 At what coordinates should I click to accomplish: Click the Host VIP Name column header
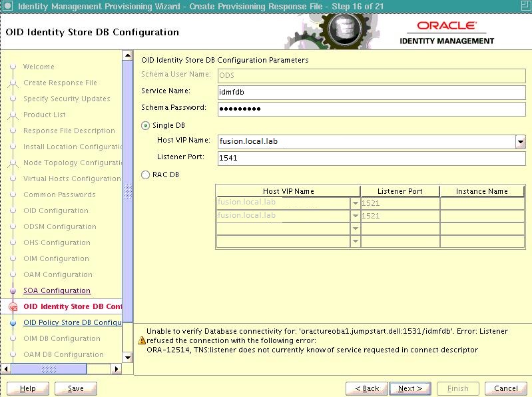click(288, 191)
